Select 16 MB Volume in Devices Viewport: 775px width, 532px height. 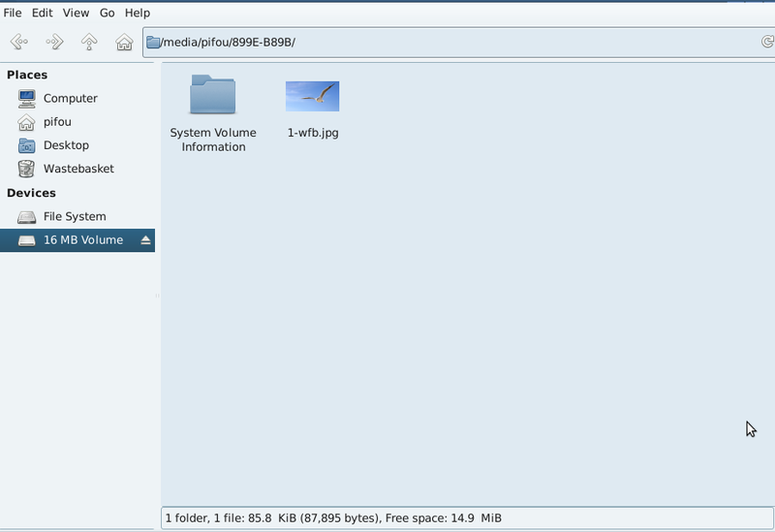82,240
